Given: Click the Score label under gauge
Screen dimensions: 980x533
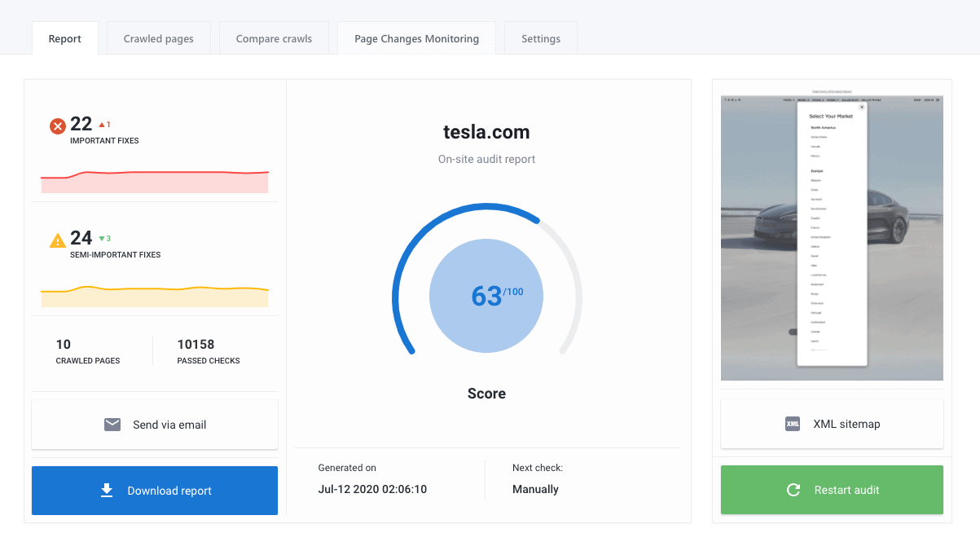Looking at the screenshot, I should point(486,394).
